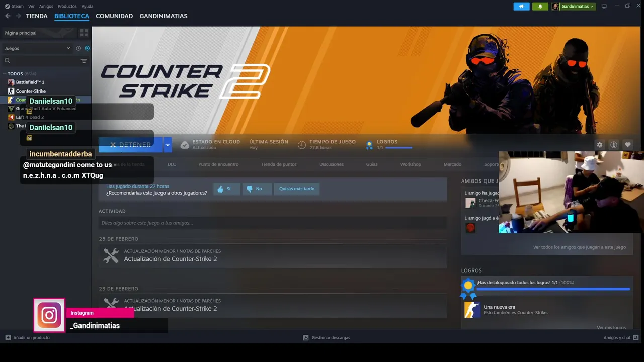Open the Amigos menu
This screenshot has width=644, height=362.
pyautogui.click(x=46, y=6)
